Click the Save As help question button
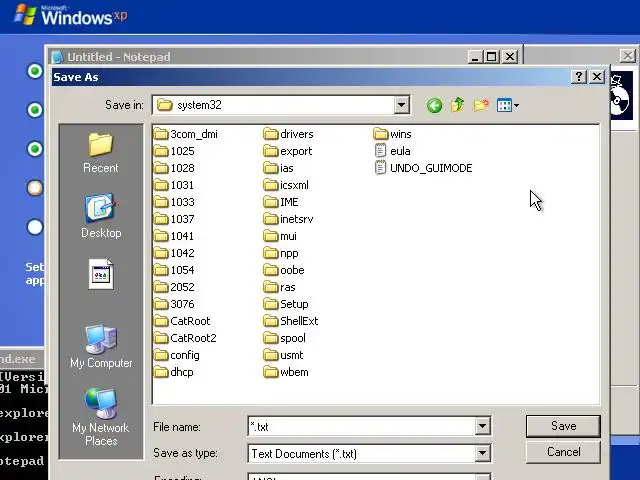The width and height of the screenshot is (640, 480). click(x=579, y=77)
